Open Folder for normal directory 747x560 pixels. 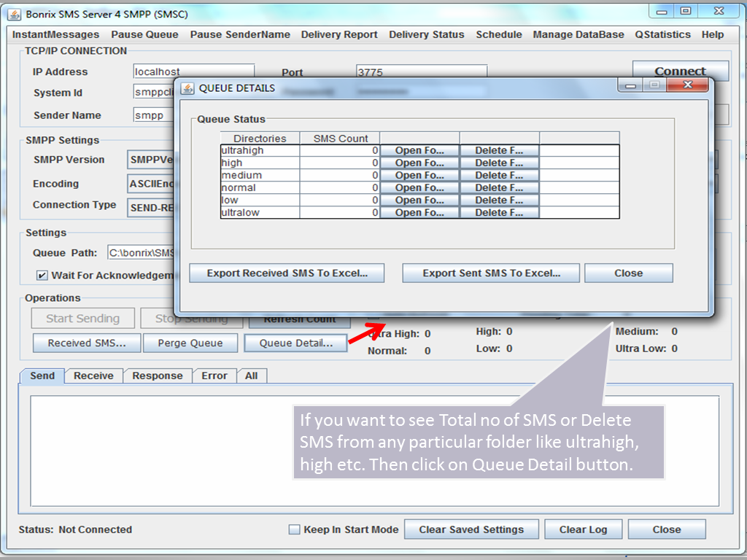coord(419,187)
